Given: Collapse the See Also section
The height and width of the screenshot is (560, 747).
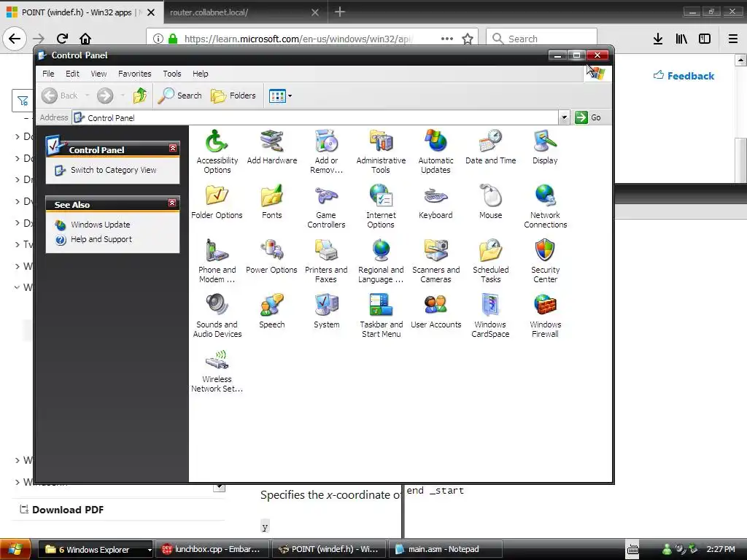Looking at the screenshot, I should 172,203.
